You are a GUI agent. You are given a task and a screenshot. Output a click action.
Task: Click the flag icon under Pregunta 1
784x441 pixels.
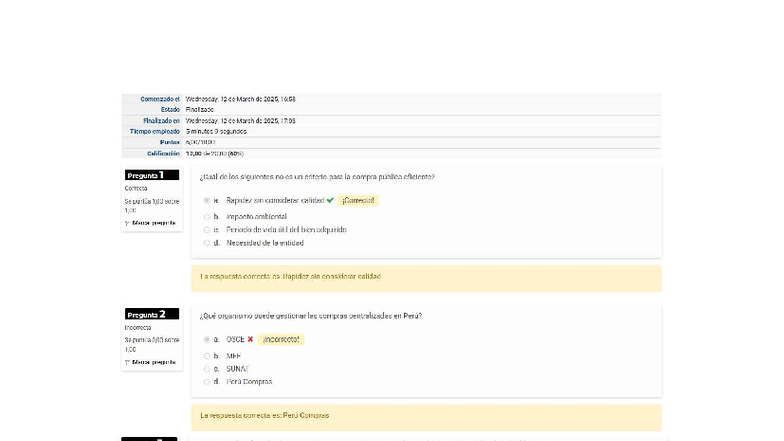click(x=127, y=223)
